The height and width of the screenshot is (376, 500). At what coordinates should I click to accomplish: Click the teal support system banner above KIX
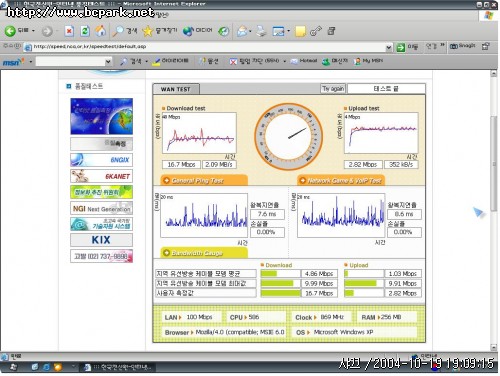101,224
